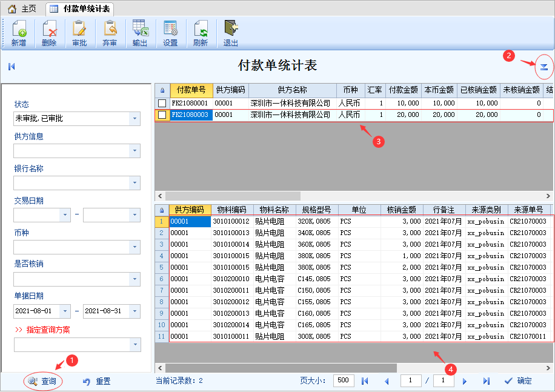The width and height of the screenshot is (555, 392).
Task: Click the 新增 (add new) toolbar icon
Action: coord(19,33)
